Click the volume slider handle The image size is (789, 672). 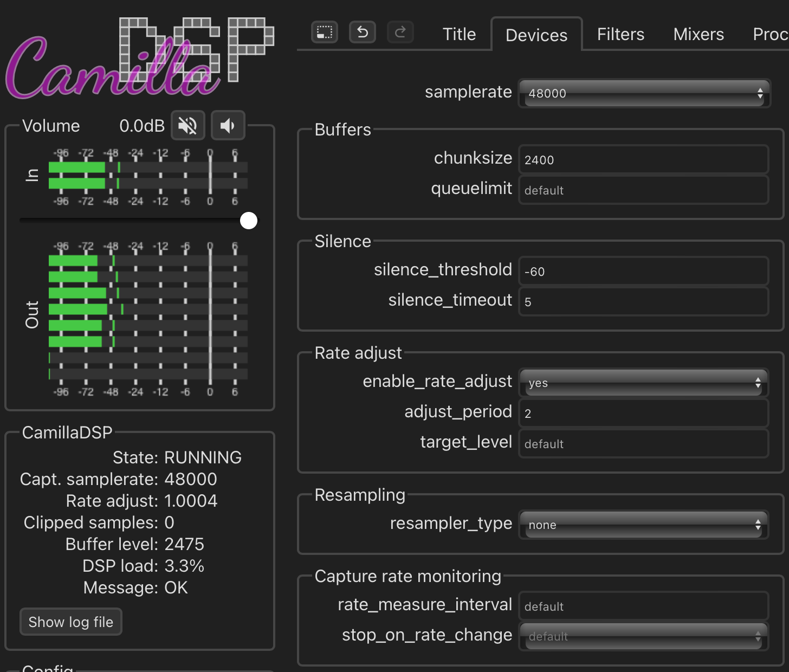249,221
